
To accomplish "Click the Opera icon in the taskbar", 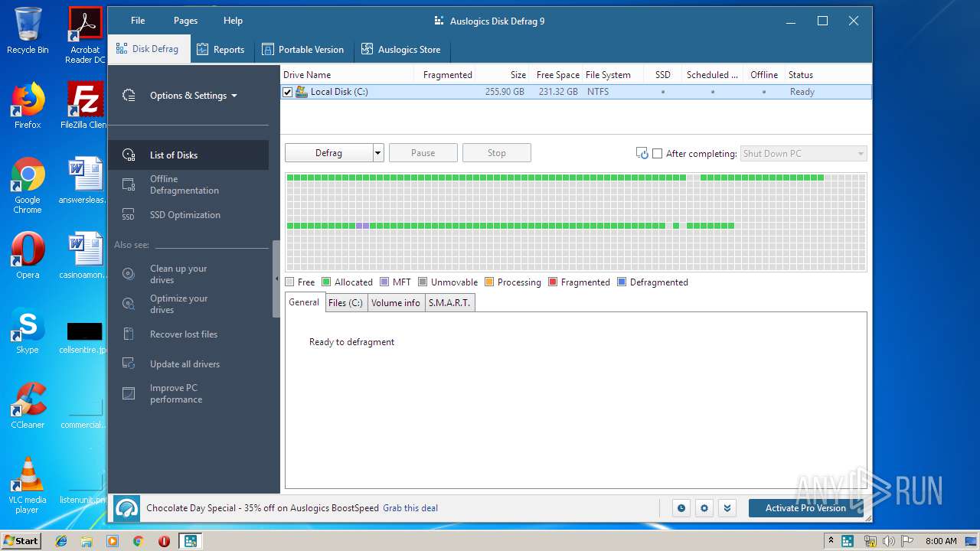I will pos(164,541).
